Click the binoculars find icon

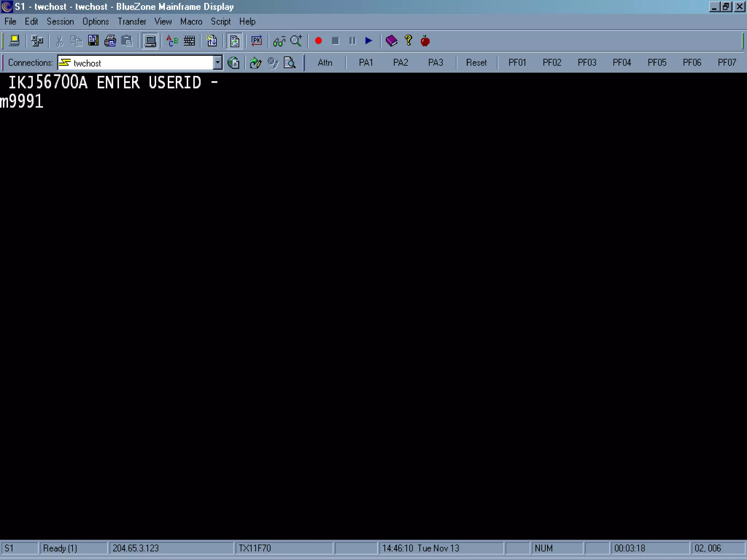tap(279, 41)
